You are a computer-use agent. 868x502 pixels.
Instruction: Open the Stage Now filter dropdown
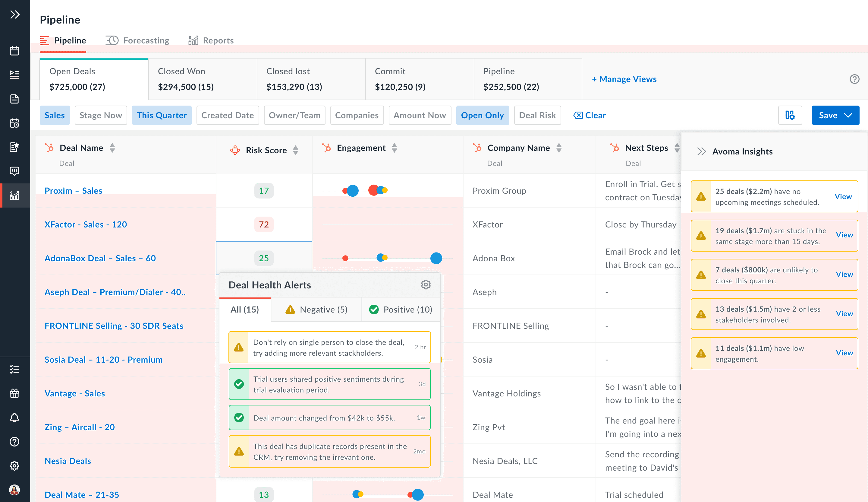[x=101, y=115]
